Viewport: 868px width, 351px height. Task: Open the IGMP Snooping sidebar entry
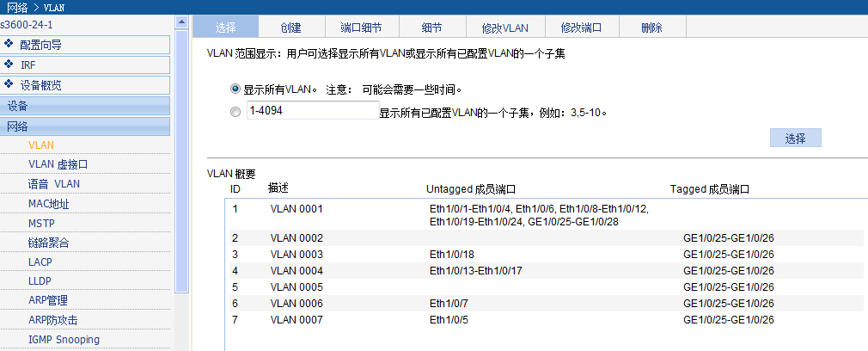click(x=64, y=340)
